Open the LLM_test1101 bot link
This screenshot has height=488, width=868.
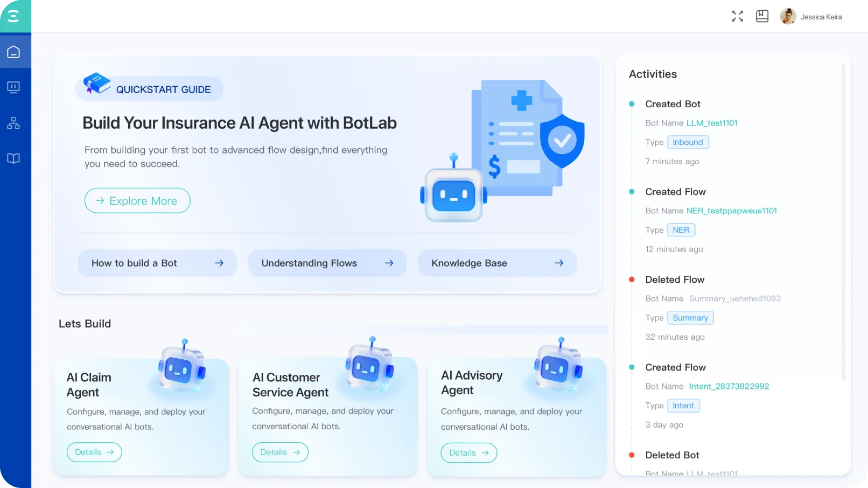pos(711,123)
